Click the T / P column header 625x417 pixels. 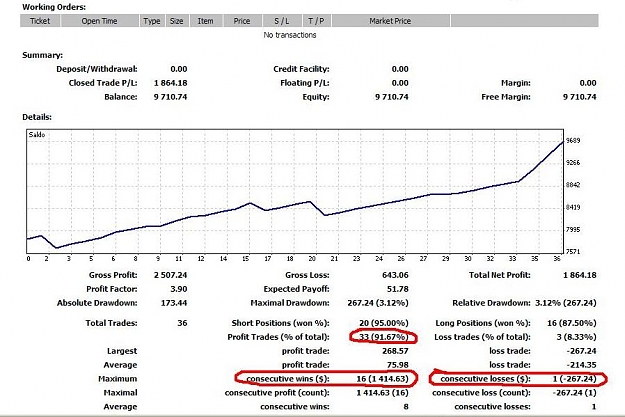point(316,21)
